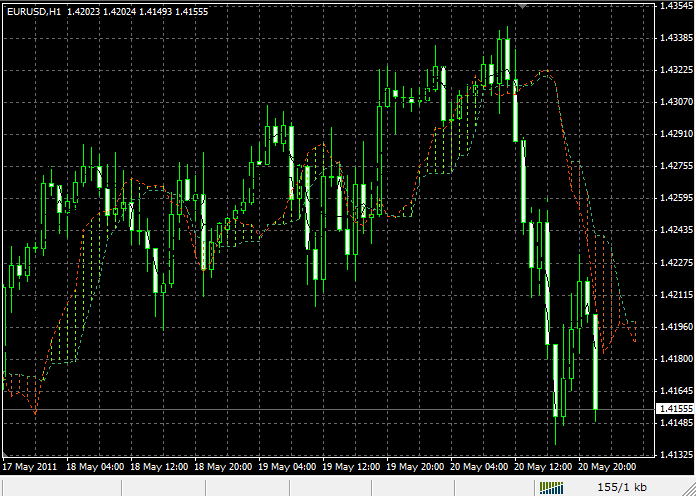Click the 1.43225 price scale label

[676, 70]
